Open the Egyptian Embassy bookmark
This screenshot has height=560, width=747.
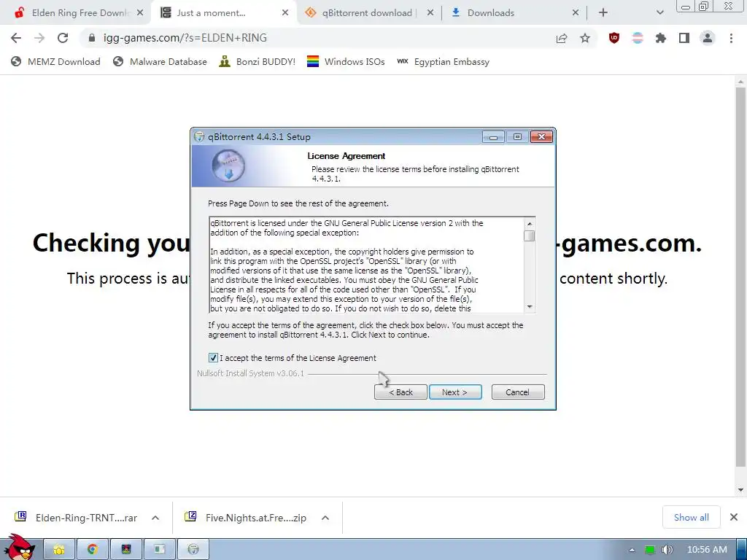[443, 61]
